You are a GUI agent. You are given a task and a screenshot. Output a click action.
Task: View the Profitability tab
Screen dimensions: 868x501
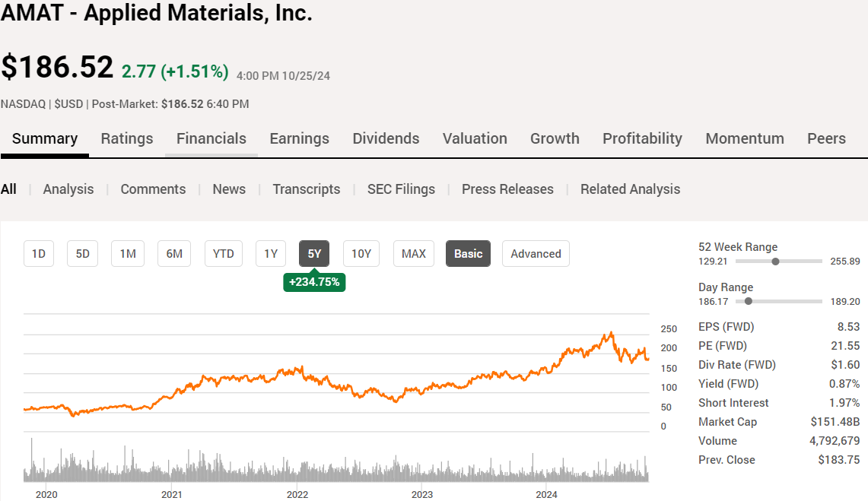click(x=642, y=138)
